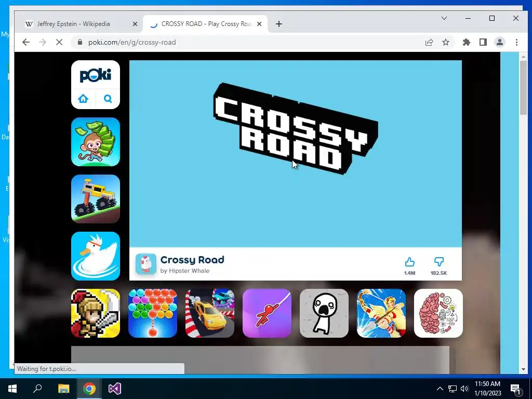Click scrollbar up arrow
The image size is (532, 399).
click(x=523, y=57)
